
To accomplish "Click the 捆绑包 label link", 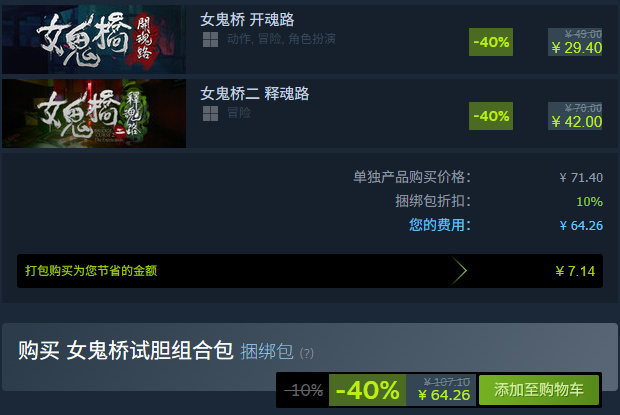I will (x=267, y=351).
